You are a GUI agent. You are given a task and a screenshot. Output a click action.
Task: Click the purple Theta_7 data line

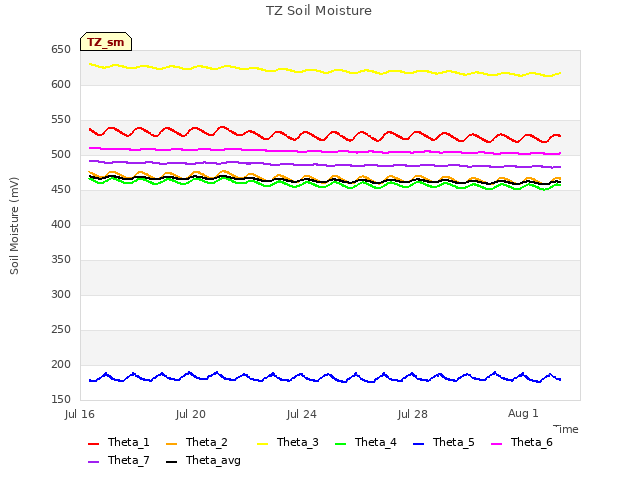coord(325,165)
